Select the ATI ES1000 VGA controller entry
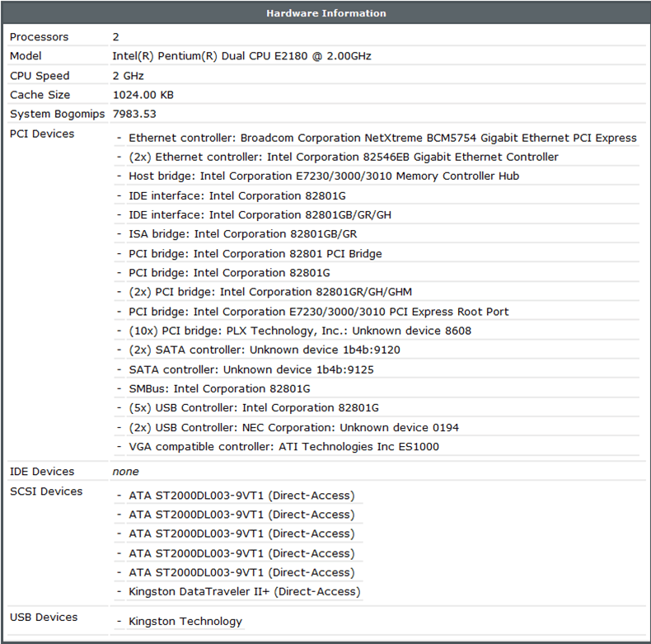This screenshot has width=651, height=644. pyautogui.click(x=283, y=446)
